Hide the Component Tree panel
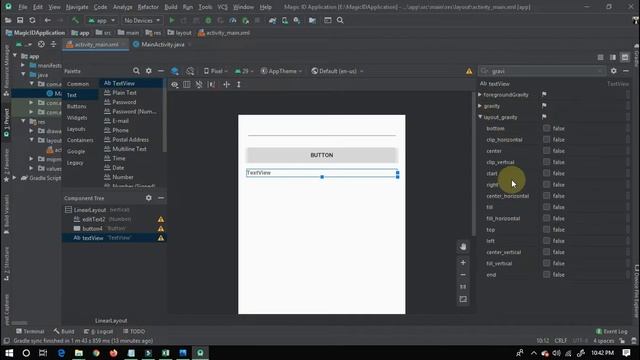The image size is (640, 360). [x=161, y=198]
